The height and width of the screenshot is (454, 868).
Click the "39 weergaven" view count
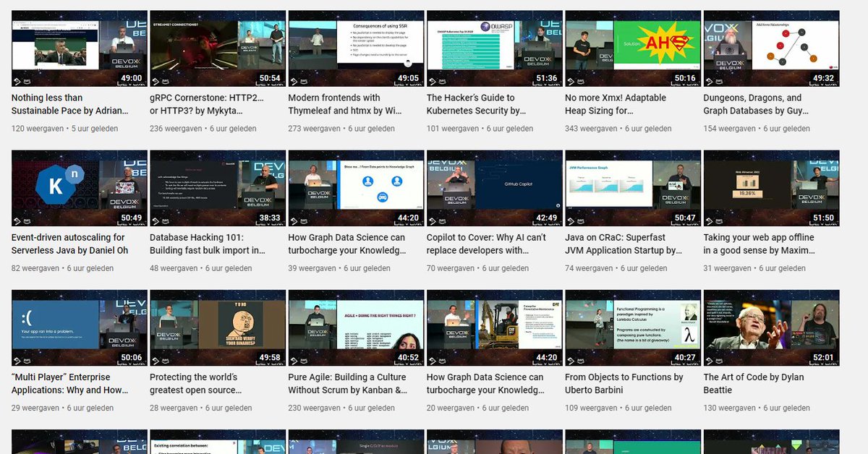(312, 268)
